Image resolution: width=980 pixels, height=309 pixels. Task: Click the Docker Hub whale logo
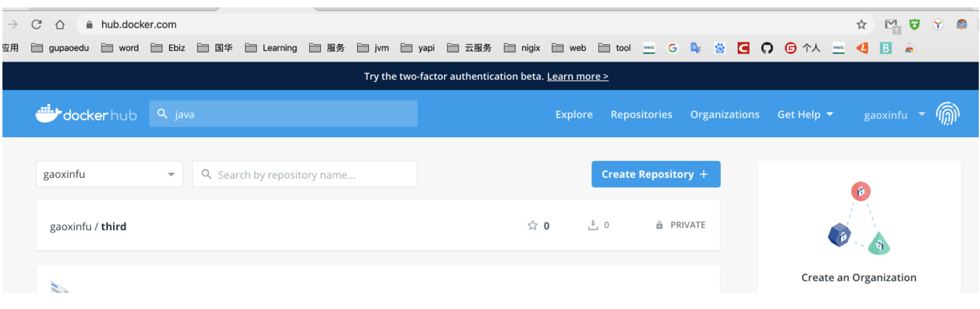pyautogui.click(x=86, y=114)
